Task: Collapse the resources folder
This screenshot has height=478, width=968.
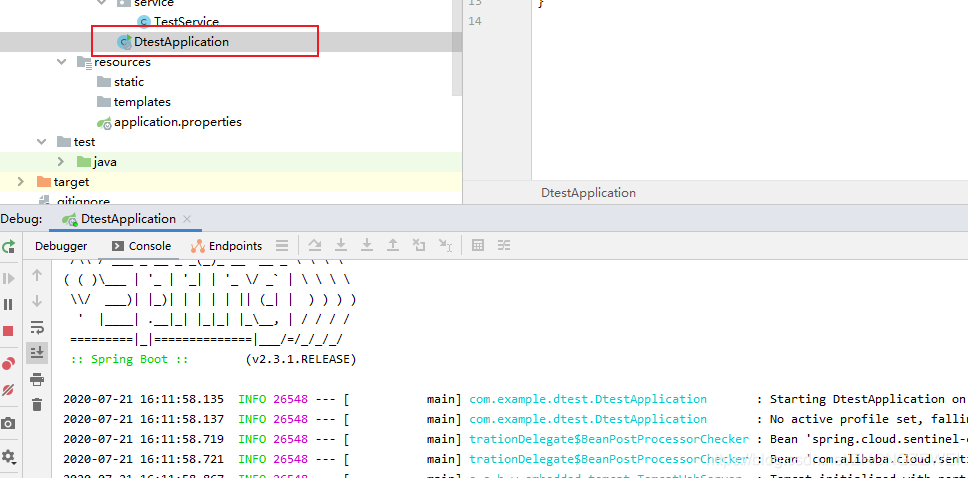Action: [x=62, y=62]
